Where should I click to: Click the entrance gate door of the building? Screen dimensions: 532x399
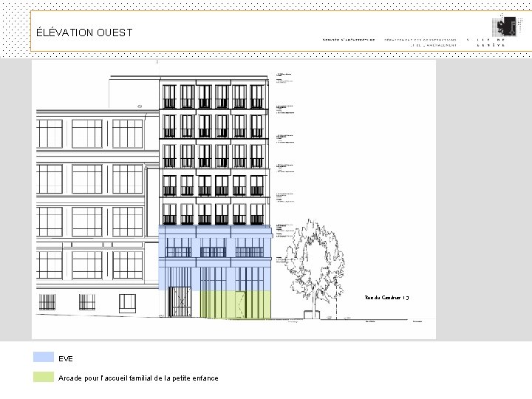click(x=180, y=301)
